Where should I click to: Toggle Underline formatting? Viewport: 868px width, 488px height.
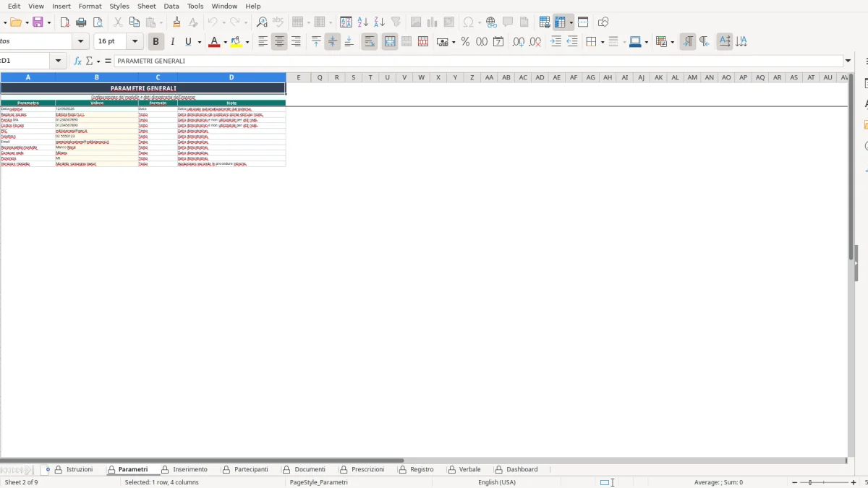point(189,42)
